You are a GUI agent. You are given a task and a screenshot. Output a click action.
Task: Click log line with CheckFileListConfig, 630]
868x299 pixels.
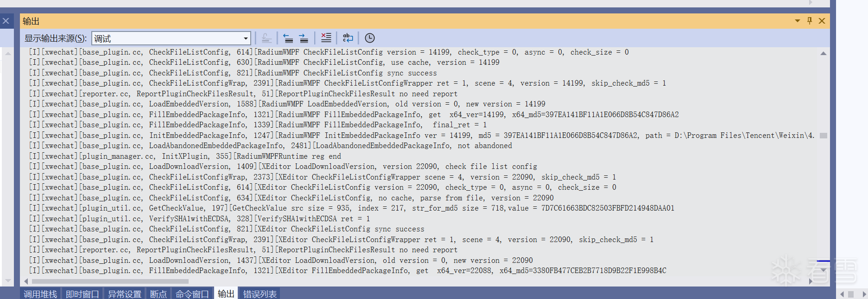pos(264,62)
